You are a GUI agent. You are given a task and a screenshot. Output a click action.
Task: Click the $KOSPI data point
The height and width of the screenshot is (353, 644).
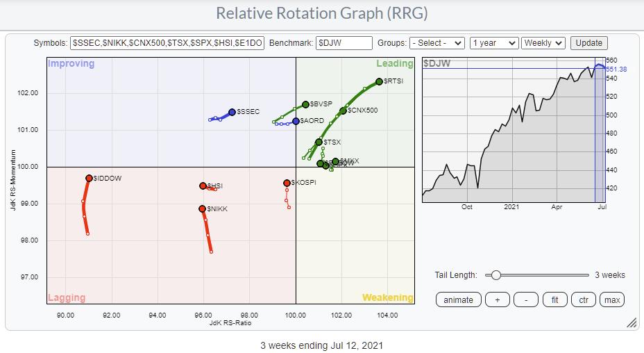click(287, 183)
